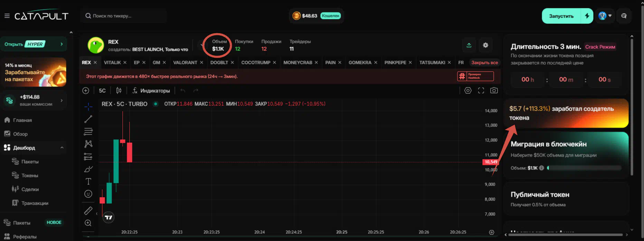Toggle the hamburger sidebar menu
This screenshot has width=644, height=241.
click(7, 16)
